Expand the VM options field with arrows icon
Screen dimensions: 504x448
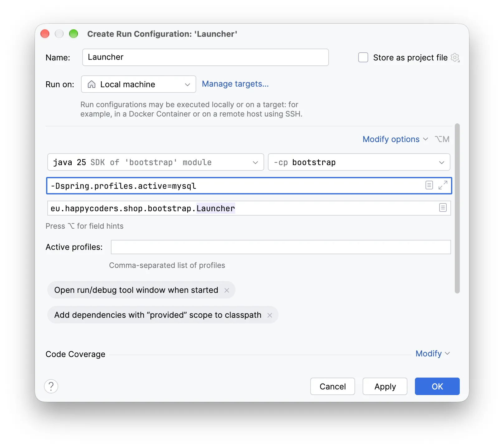tap(443, 185)
